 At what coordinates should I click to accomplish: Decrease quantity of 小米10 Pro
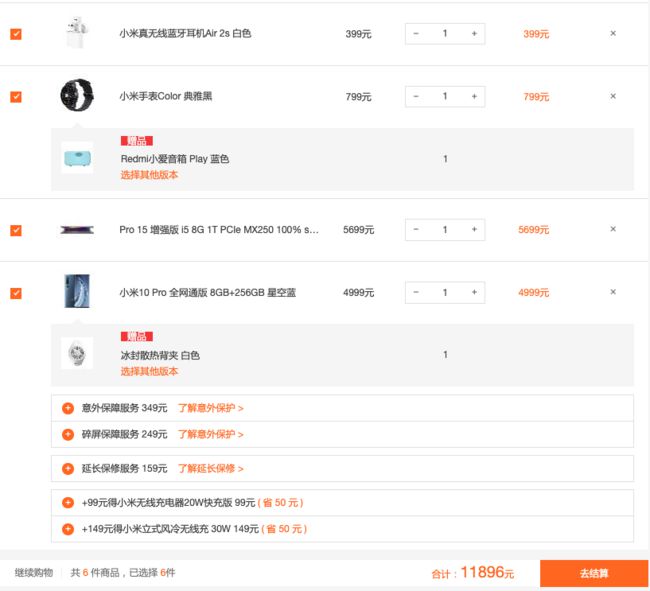click(416, 292)
